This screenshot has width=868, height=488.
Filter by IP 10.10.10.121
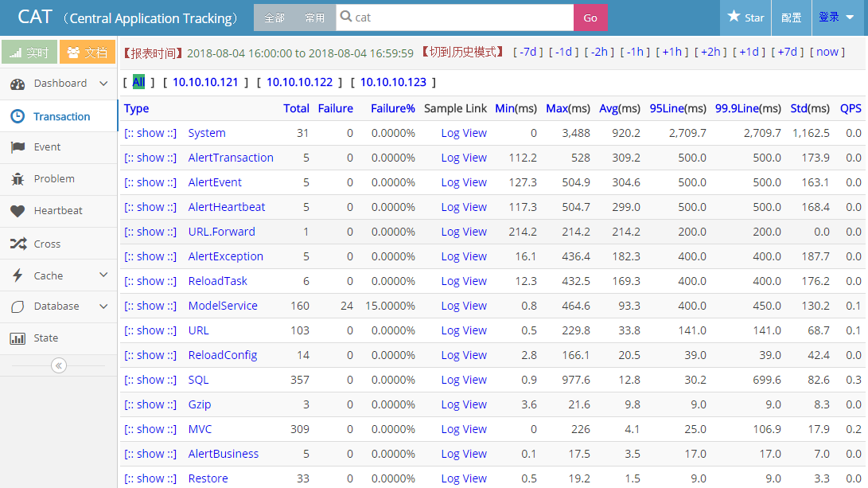click(x=205, y=83)
